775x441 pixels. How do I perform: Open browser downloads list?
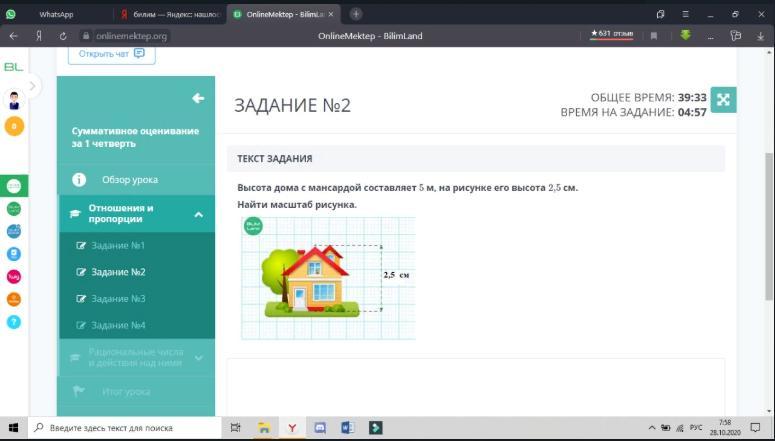(x=761, y=36)
